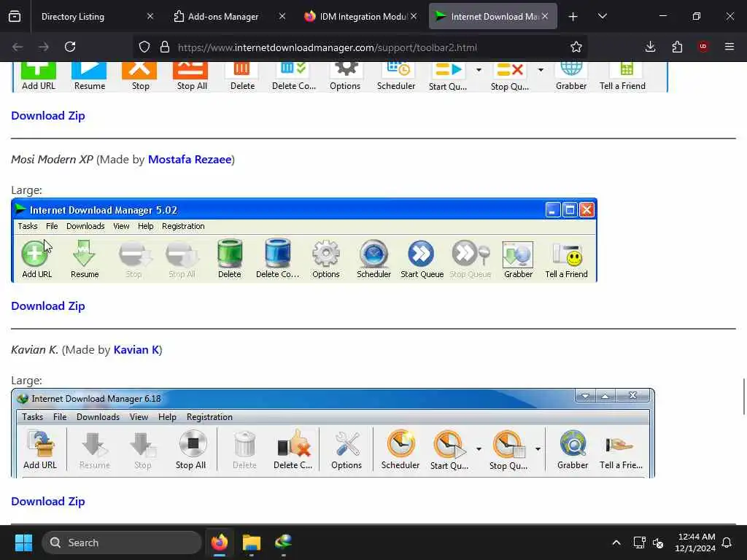Open the Kavian K author link
This screenshot has height=560, width=747.
[x=136, y=350]
